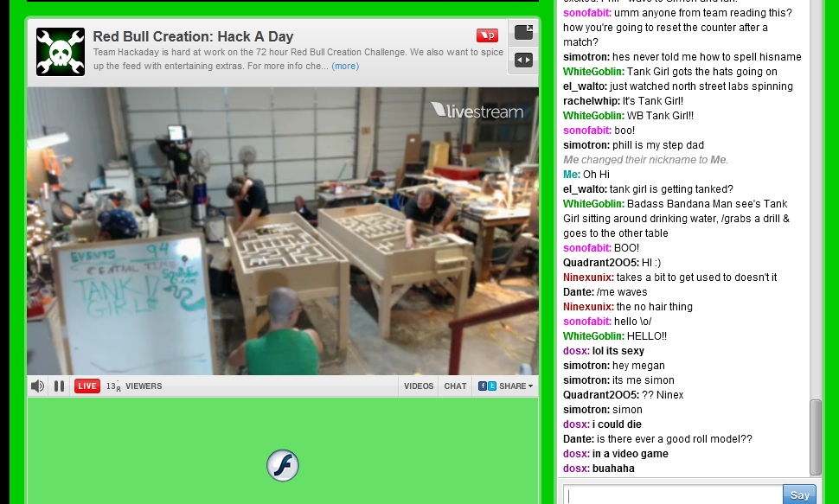Open the VIDEOS tab
839x504 pixels.
(419, 386)
